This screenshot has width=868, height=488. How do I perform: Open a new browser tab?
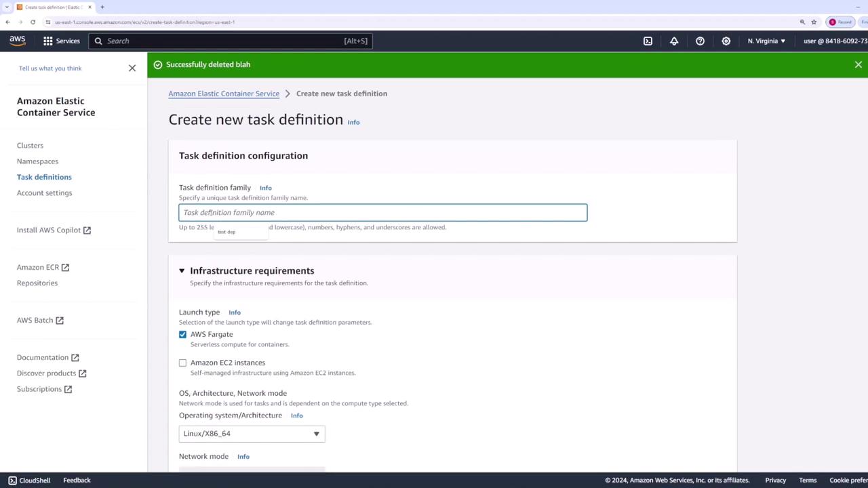[102, 7]
